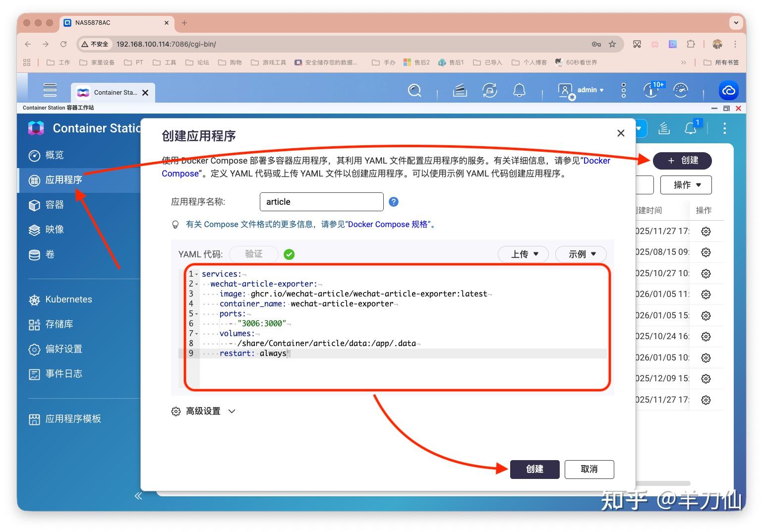
Task: Open the QTS global search magnifier
Action: pos(414,90)
